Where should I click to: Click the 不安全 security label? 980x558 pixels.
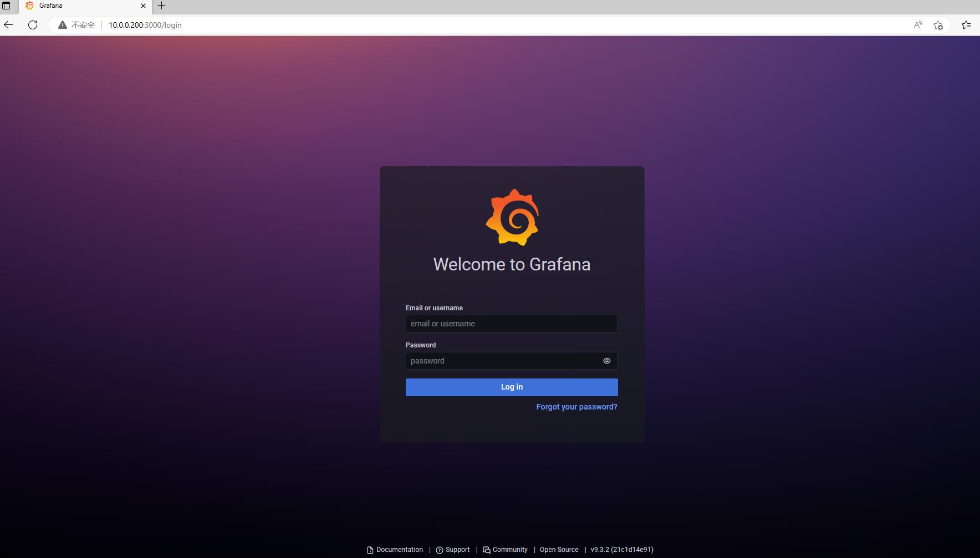coord(83,25)
